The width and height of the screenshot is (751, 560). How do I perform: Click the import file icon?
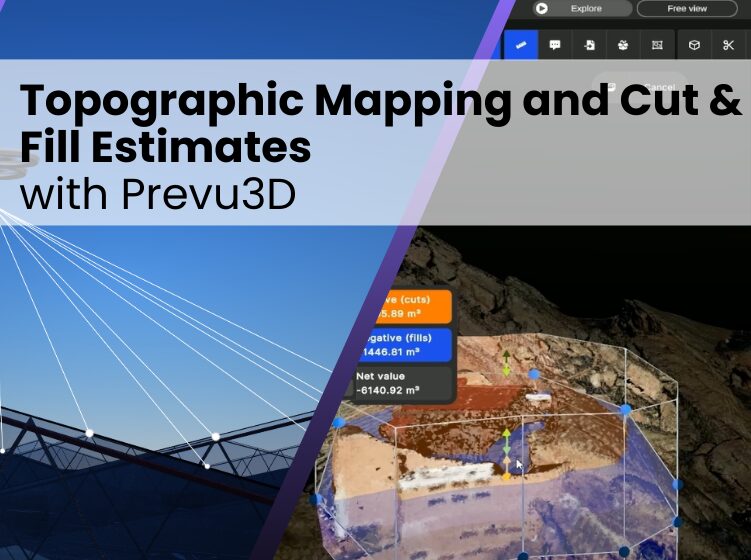[x=589, y=45]
